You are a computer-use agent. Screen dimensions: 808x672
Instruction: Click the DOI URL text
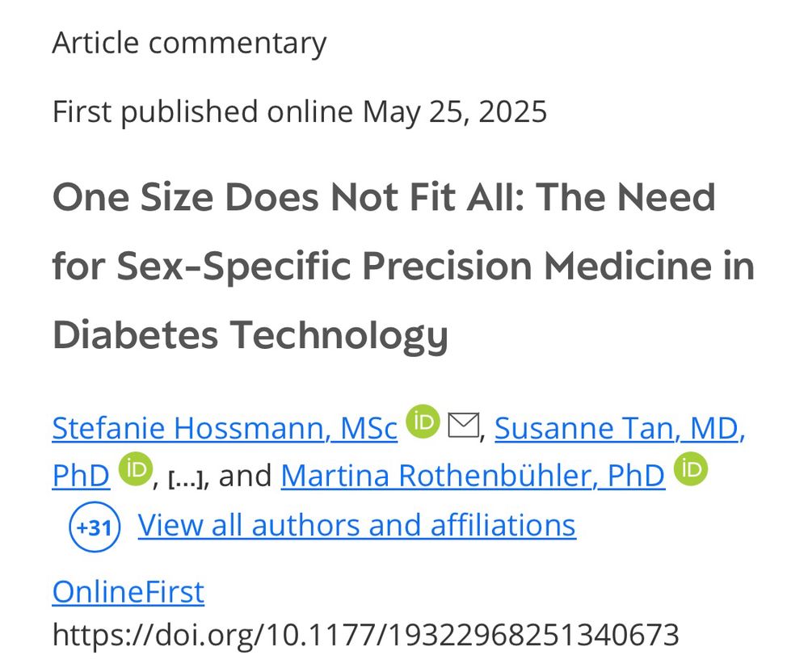click(365, 636)
